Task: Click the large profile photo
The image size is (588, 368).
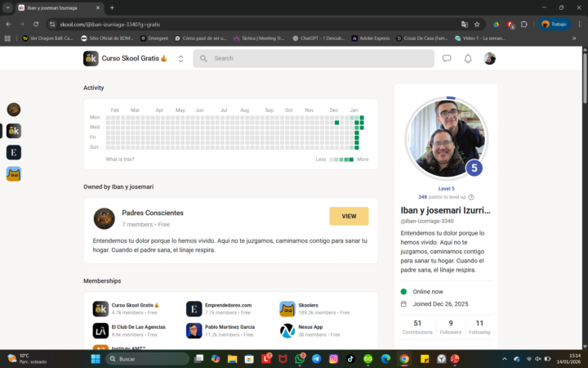Action: [446, 138]
